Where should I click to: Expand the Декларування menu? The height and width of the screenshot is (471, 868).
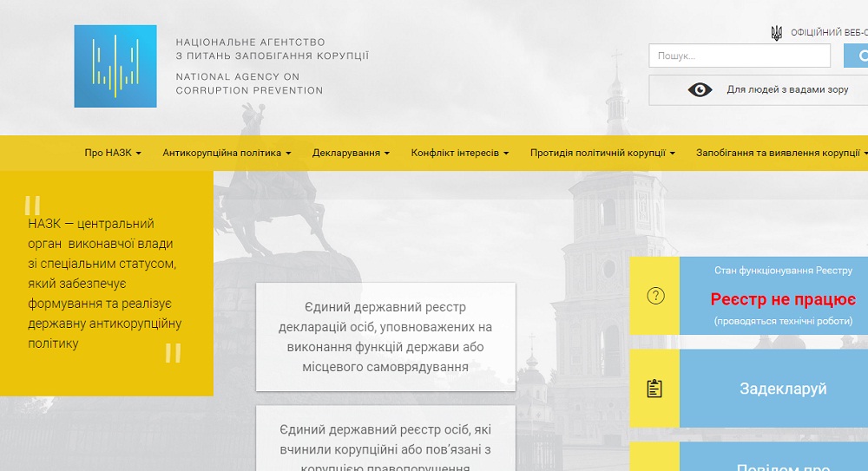tap(351, 153)
